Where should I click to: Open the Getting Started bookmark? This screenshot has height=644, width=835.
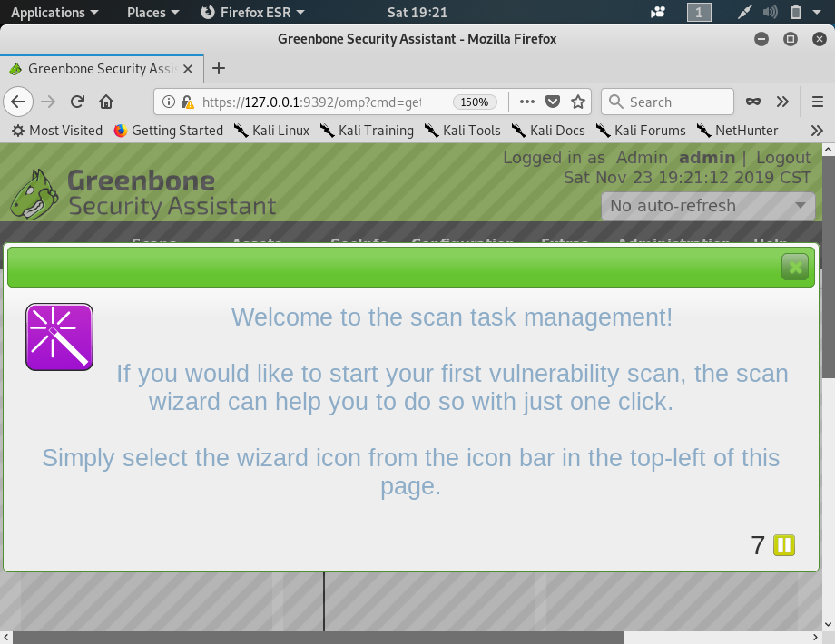click(x=168, y=131)
